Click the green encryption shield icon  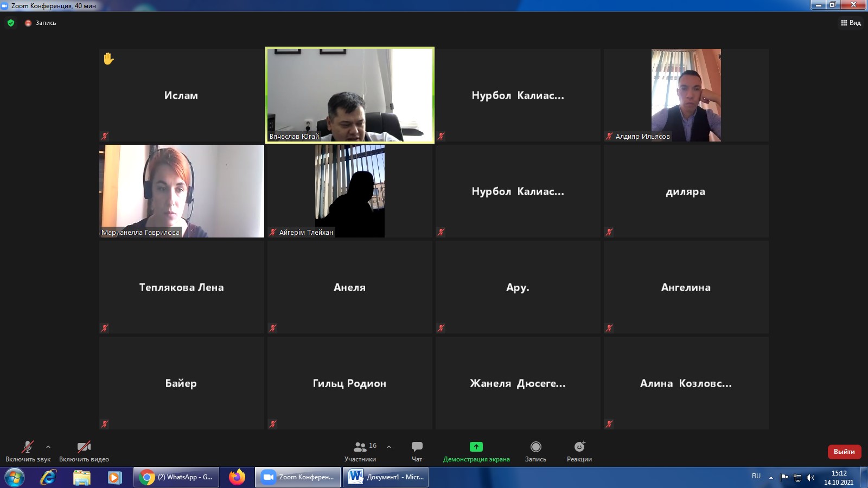click(x=11, y=23)
